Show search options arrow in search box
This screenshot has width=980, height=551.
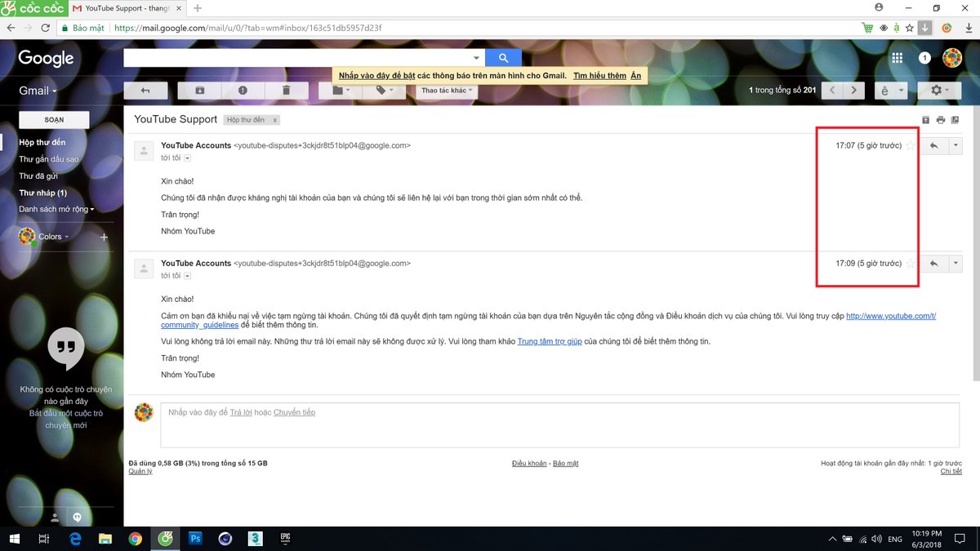[477, 58]
